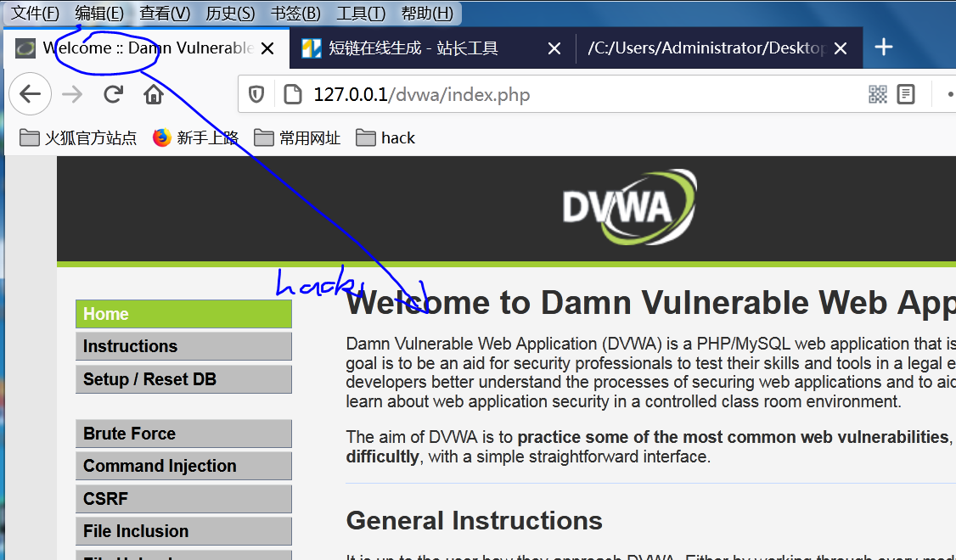Viewport: 956px width, 560px height.
Task: Switch to the Instructions section
Action: (x=183, y=345)
